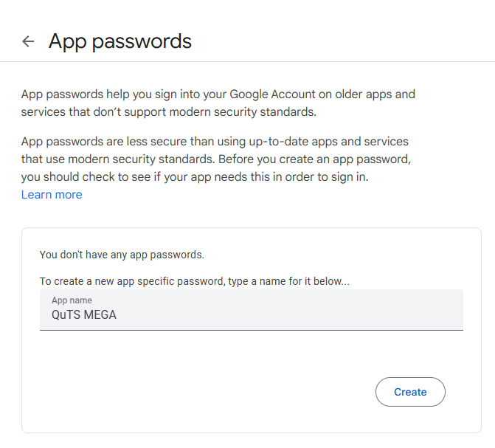Click the phrase 'older apps and' in first paragraph

pyautogui.click(x=375, y=94)
